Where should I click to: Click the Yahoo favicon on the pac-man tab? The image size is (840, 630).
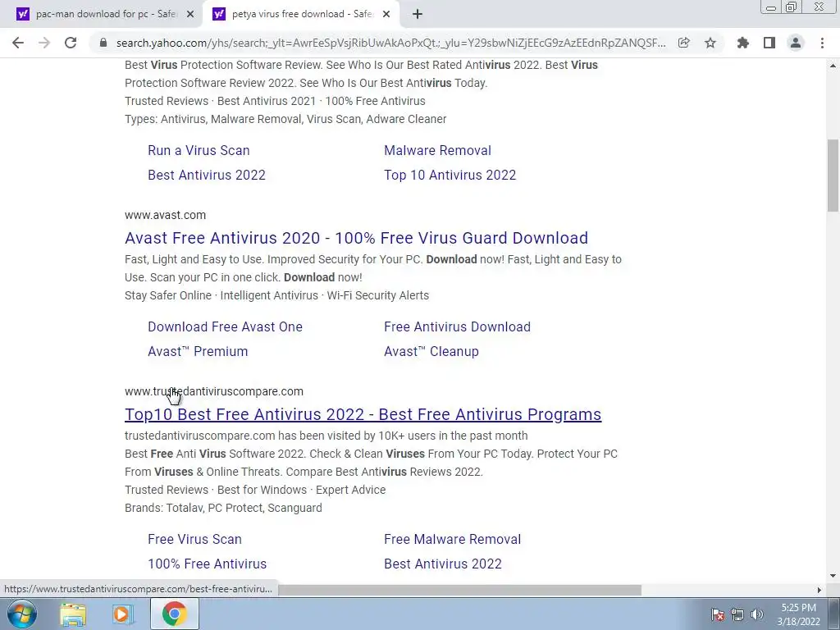point(22,15)
